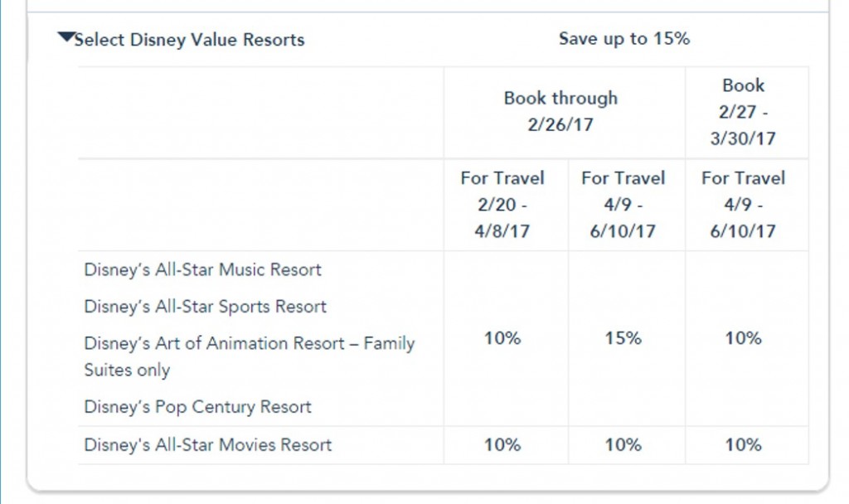849x504 pixels.
Task: Click the Select Disney Value Resorts heading text
Action: pyautogui.click(x=191, y=38)
